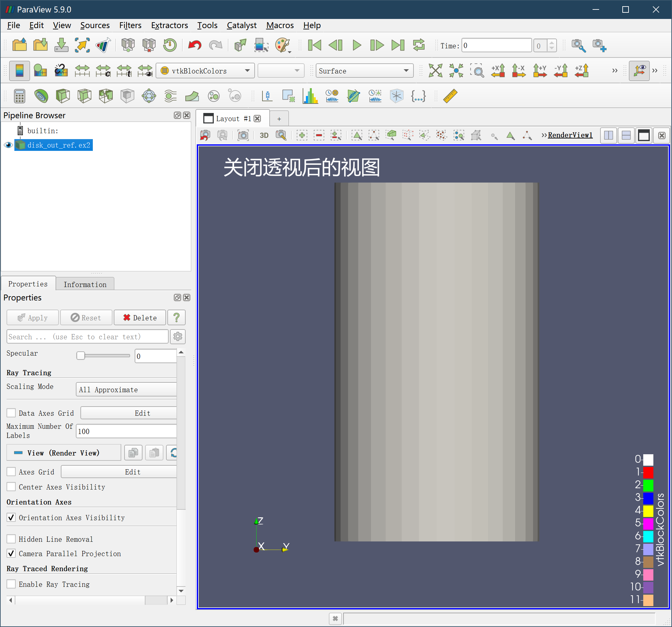The height and width of the screenshot is (627, 672).
Task: Click the Delete button
Action: pyautogui.click(x=140, y=317)
